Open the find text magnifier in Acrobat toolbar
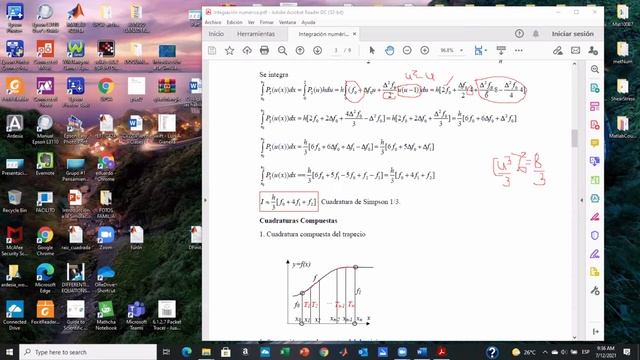 click(x=282, y=50)
